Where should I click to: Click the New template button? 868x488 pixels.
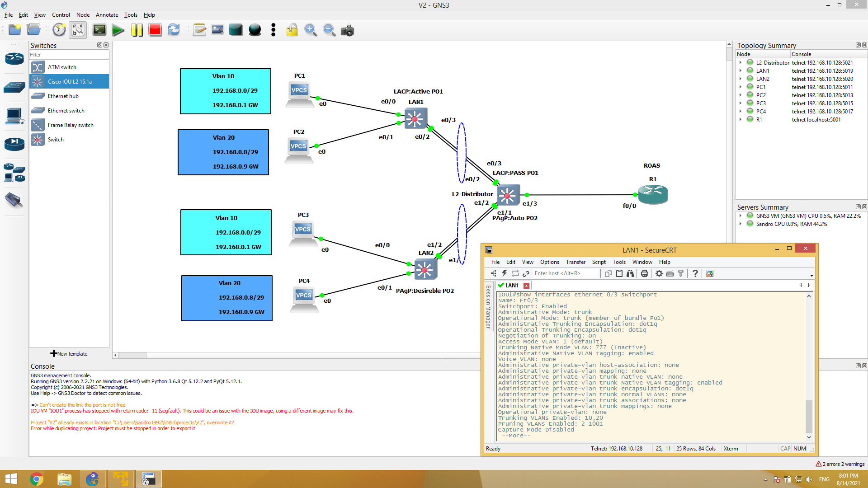tap(69, 354)
